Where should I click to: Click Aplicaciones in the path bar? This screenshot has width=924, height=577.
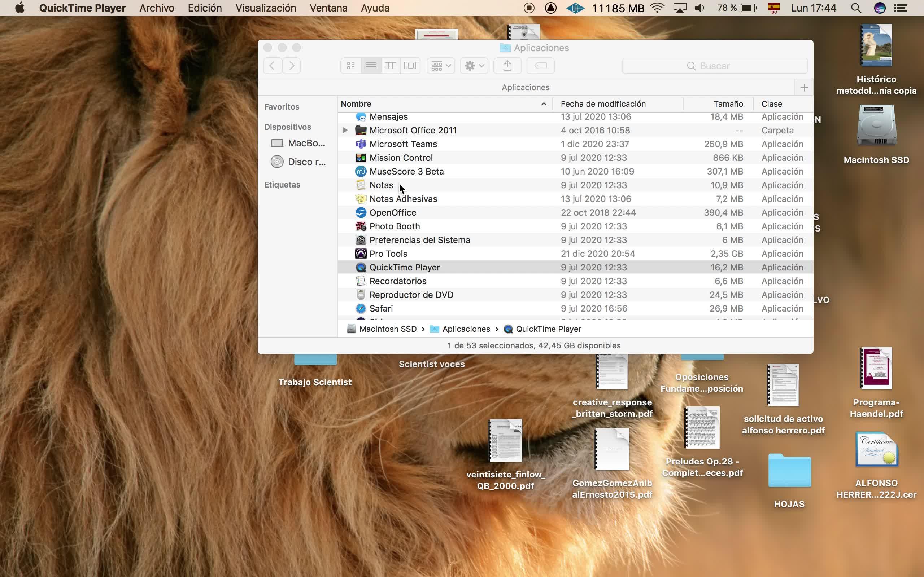click(466, 329)
